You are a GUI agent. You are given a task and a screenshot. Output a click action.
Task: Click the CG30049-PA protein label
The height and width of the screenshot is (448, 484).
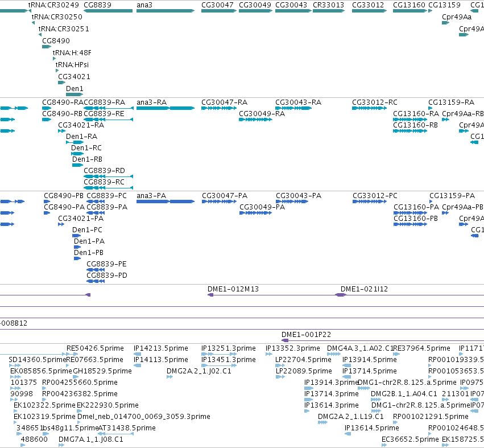click(262, 207)
